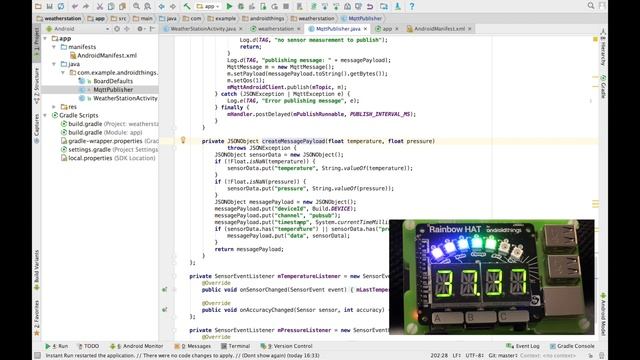This screenshot has height=360, width=640.
Task: Open the Structure side panel
Action: 36,85
